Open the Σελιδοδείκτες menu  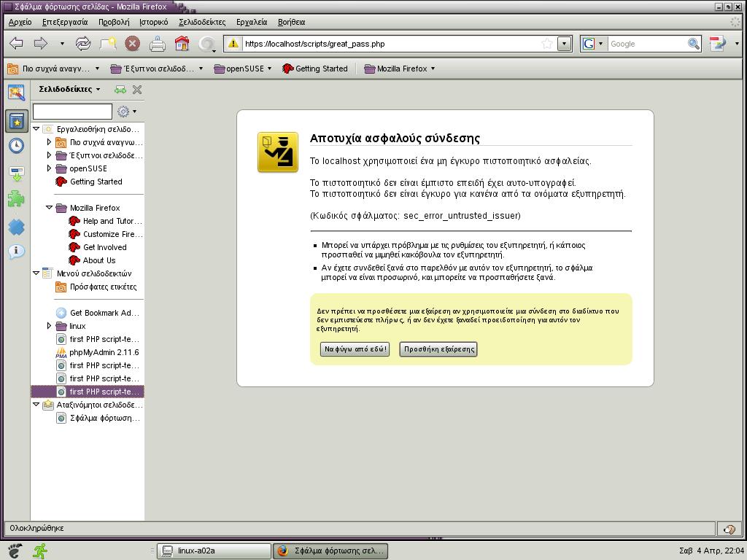tap(202, 22)
